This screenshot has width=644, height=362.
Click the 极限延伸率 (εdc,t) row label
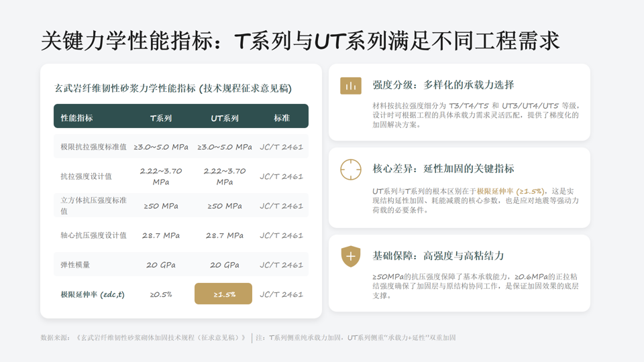(92, 294)
